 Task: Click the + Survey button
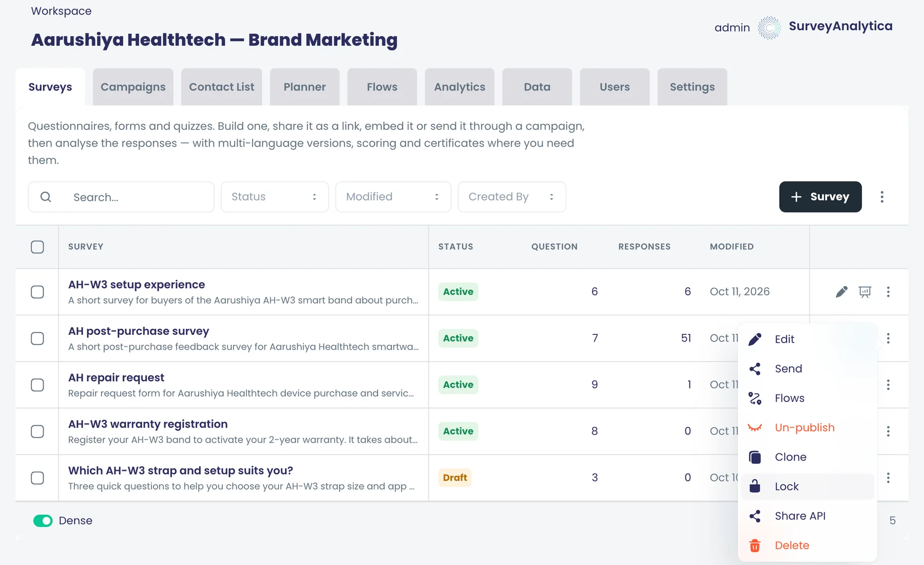820,197
